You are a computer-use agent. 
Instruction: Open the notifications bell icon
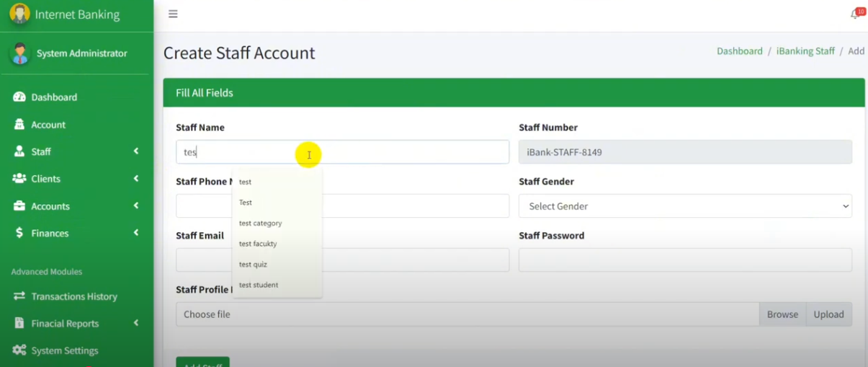point(855,14)
